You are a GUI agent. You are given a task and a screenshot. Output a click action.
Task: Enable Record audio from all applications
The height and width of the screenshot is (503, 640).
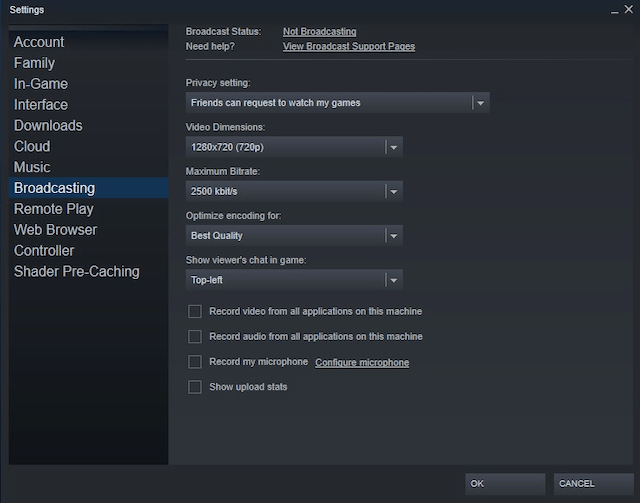pos(195,336)
